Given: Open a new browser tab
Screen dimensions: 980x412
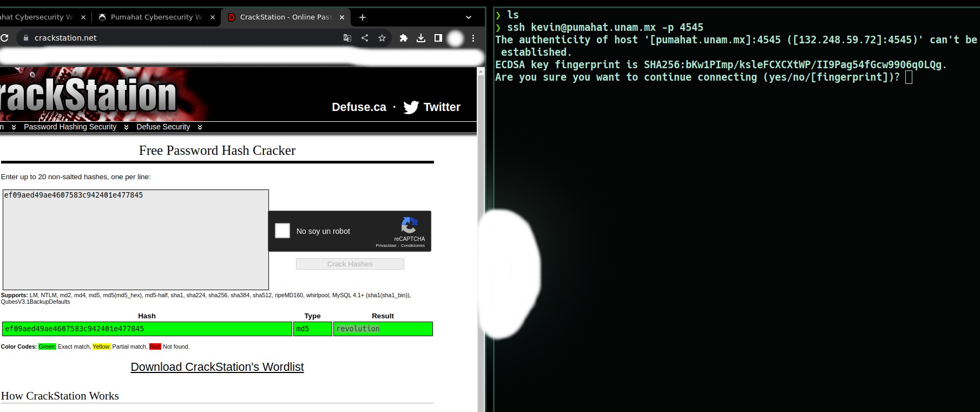Looking at the screenshot, I should [x=363, y=17].
